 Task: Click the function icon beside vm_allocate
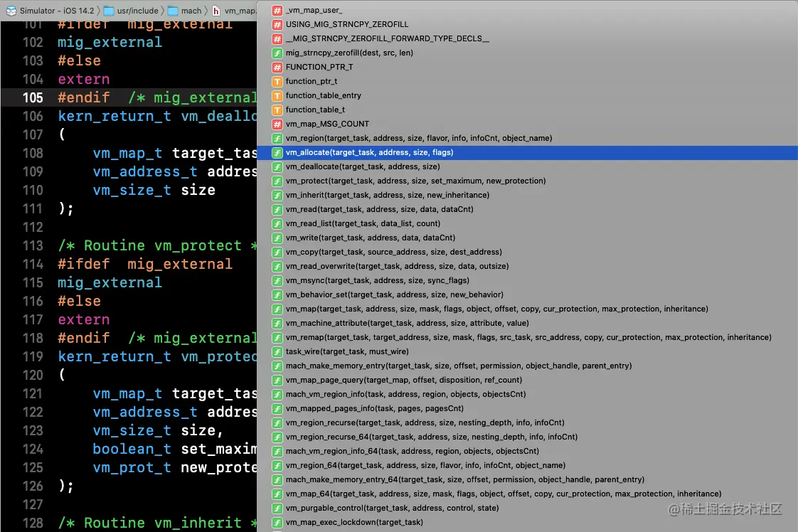pos(277,153)
